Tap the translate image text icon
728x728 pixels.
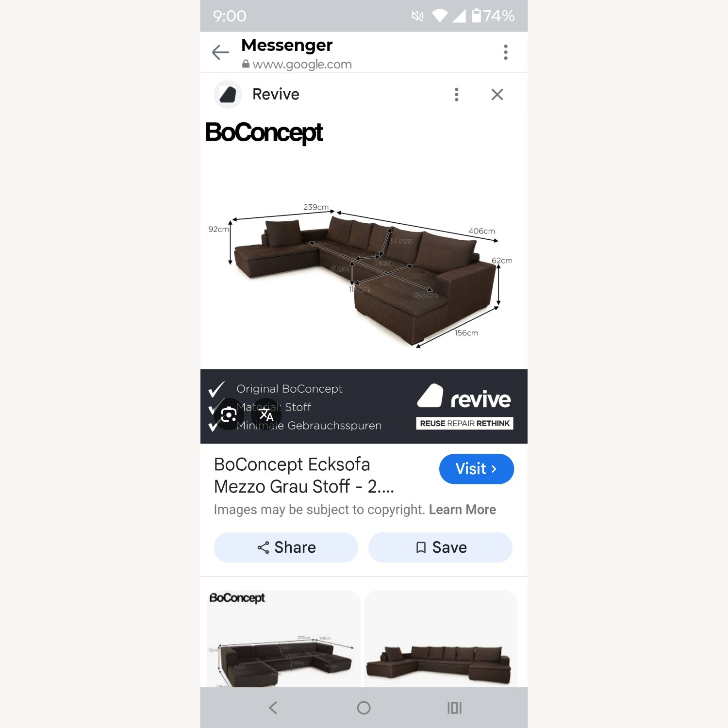click(266, 414)
